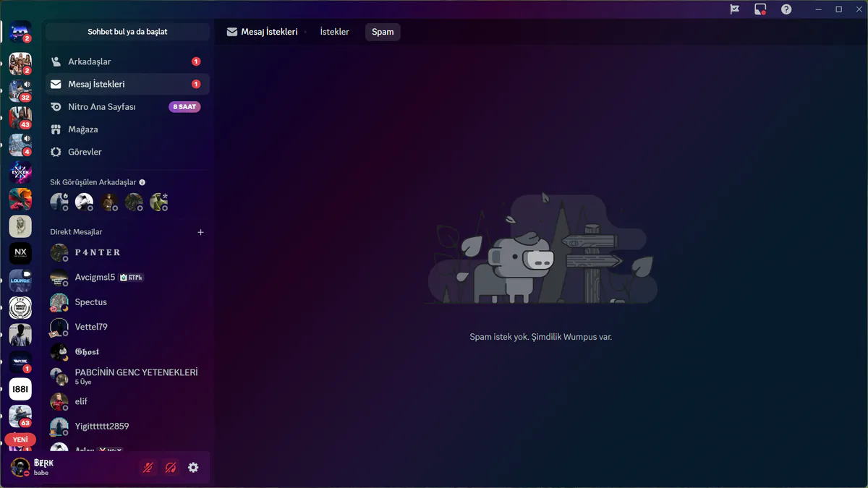
Task: Switch to the İstekler tab
Action: click(x=334, y=32)
